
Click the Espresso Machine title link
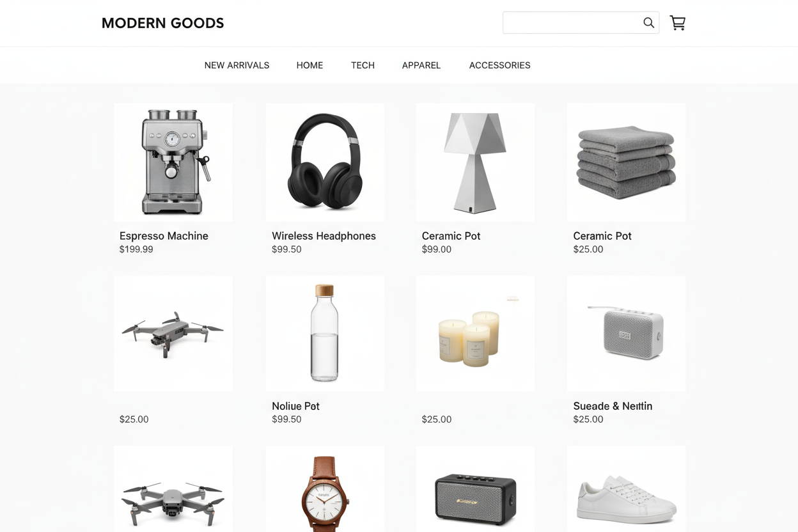click(x=164, y=236)
